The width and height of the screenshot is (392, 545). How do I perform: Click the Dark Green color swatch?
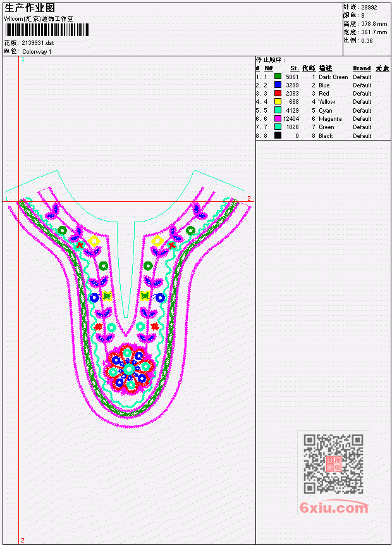point(278,77)
